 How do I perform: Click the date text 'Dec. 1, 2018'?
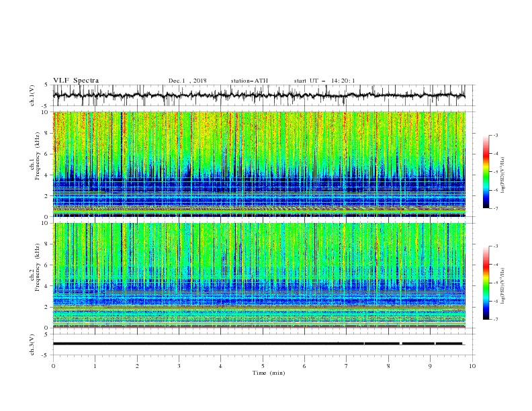[x=187, y=81]
